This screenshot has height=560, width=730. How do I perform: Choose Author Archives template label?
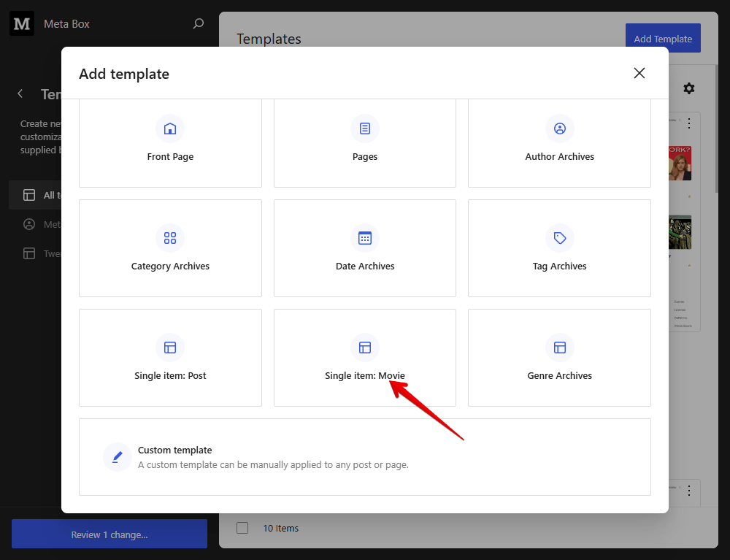pos(560,157)
